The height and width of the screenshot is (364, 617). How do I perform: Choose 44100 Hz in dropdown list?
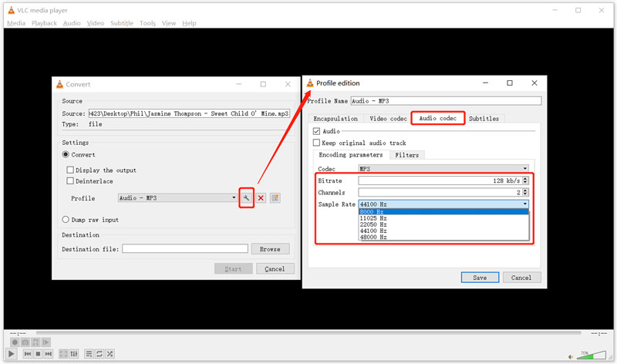coord(443,231)
